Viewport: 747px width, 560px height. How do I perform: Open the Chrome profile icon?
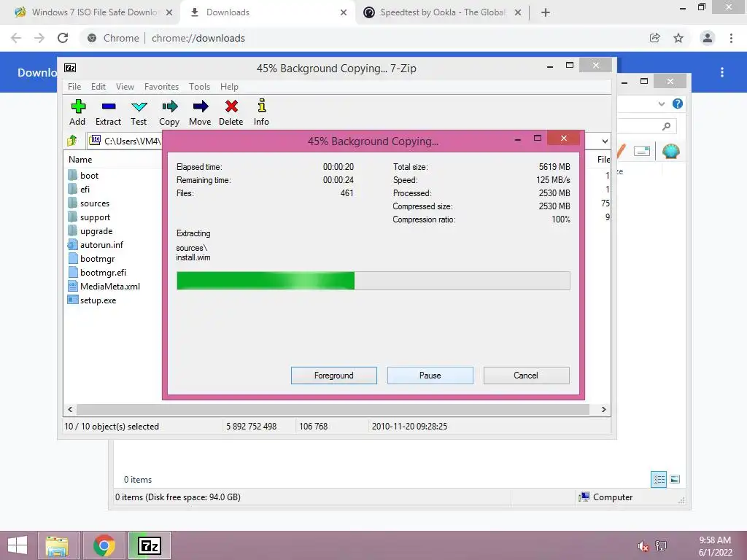pos(708,38)
